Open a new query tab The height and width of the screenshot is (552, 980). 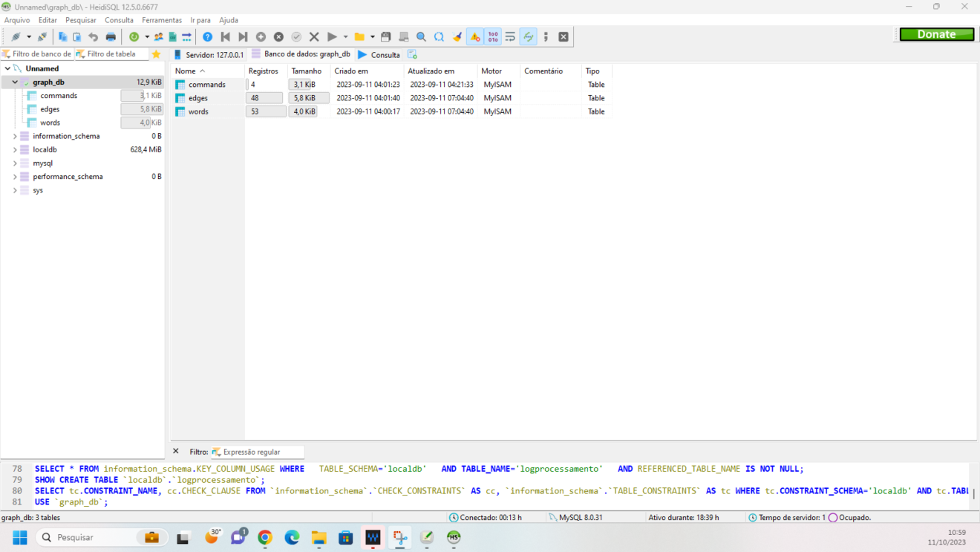(413, 53)
